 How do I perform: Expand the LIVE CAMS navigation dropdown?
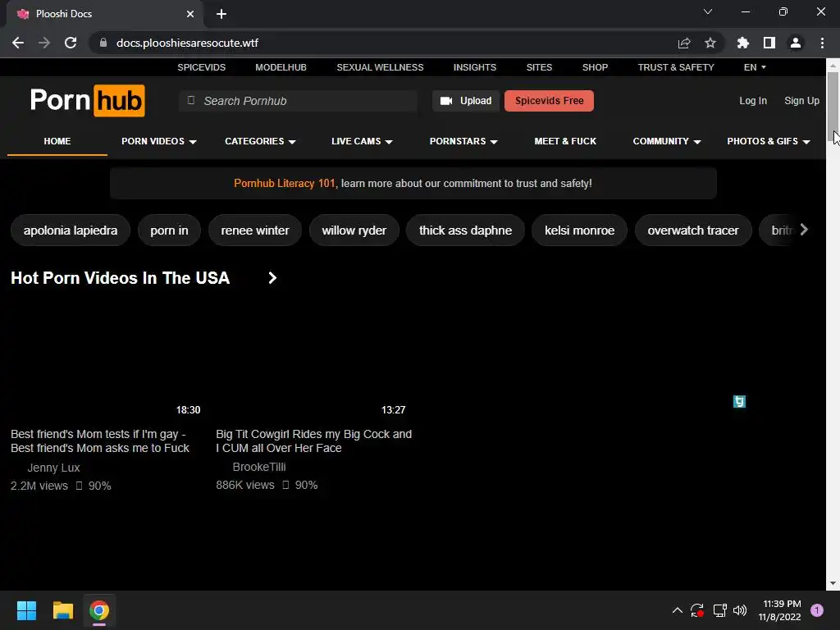pyautogui.click(x=362, y=141)
